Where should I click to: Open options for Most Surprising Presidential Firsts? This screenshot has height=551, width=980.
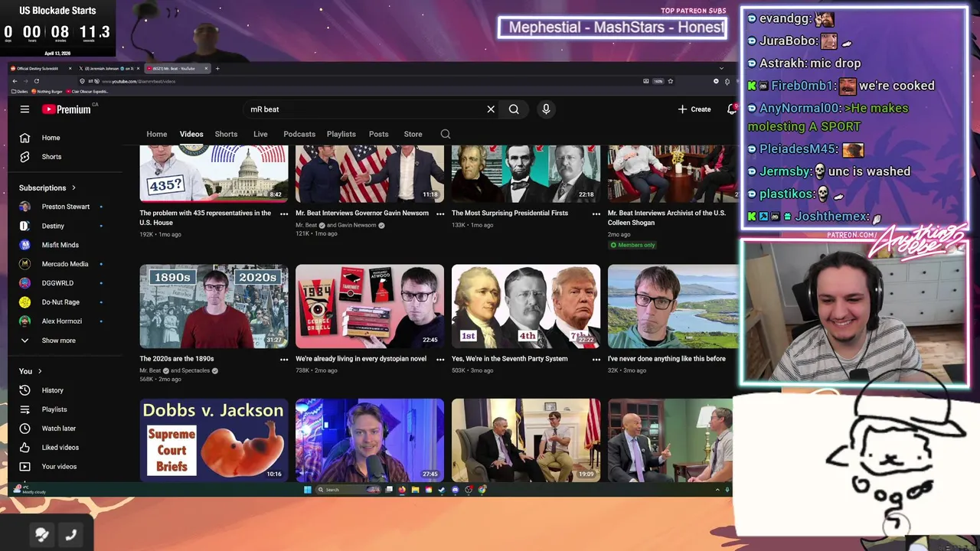(x=596, y=214)
